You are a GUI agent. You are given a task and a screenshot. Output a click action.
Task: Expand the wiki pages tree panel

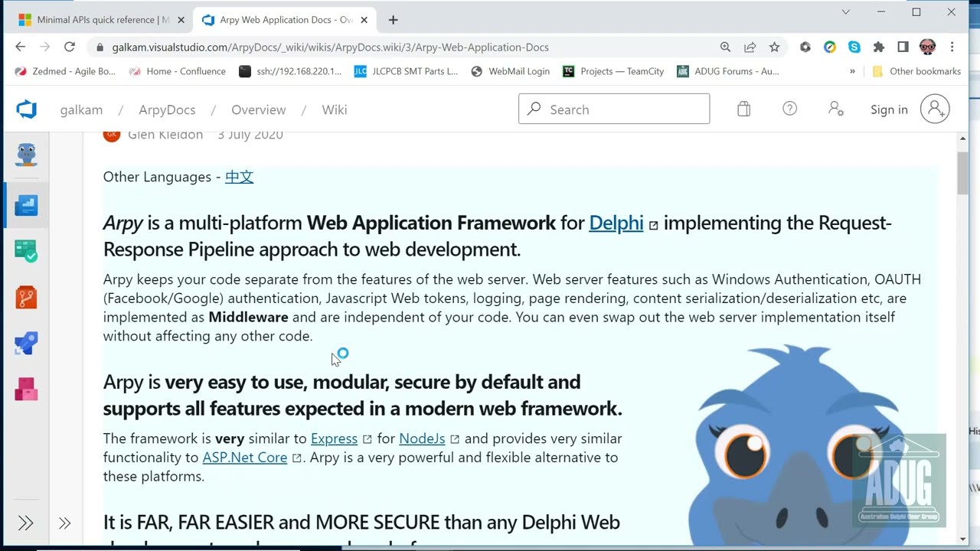pos(64,523)
